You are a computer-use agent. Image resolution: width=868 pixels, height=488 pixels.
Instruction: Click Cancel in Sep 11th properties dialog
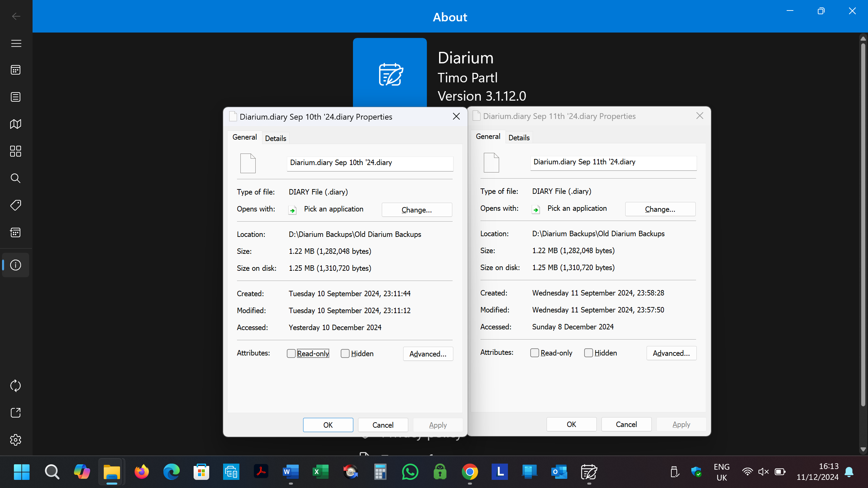click(x=626, y=424)
